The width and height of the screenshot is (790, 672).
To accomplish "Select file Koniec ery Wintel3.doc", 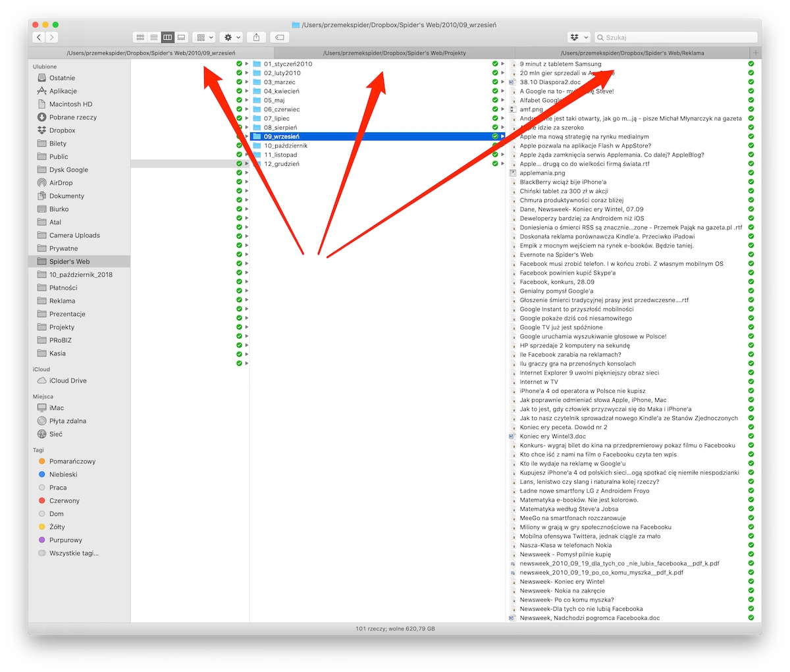I will (x=552, y=436).
